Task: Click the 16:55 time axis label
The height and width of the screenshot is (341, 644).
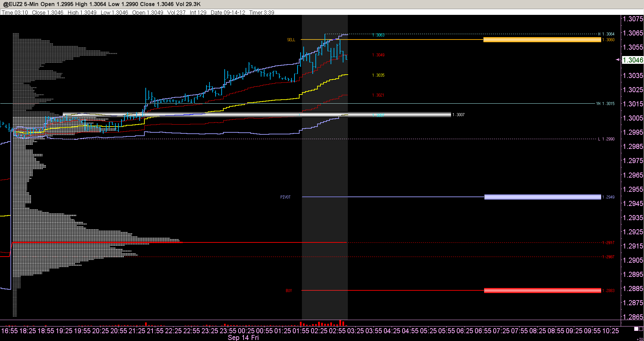Action: [9, 331]
